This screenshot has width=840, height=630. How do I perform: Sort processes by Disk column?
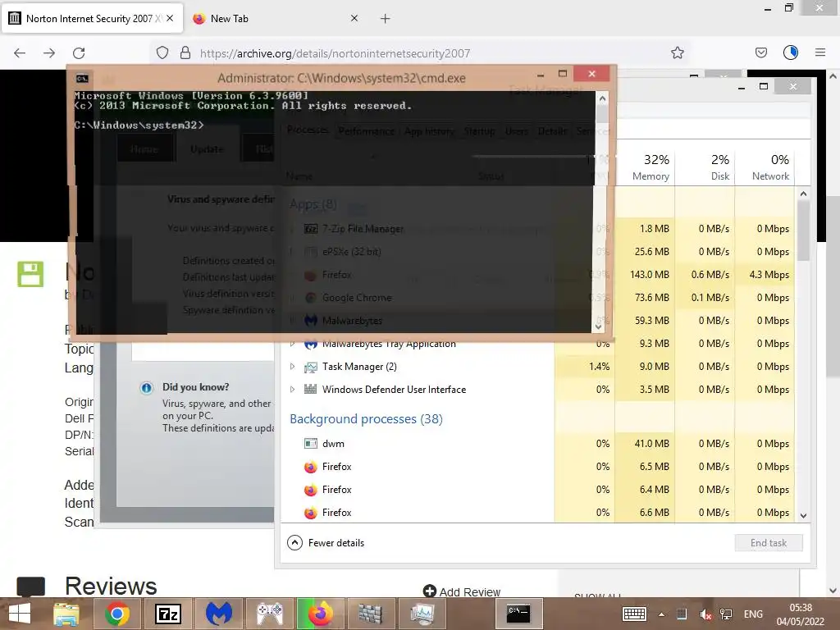705,167
